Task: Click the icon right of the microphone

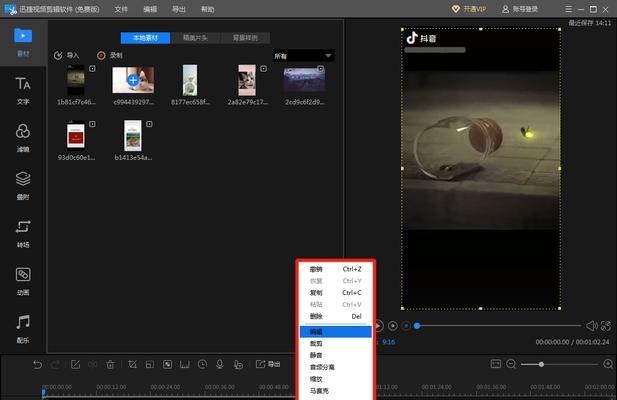Action: coord(238,365)
